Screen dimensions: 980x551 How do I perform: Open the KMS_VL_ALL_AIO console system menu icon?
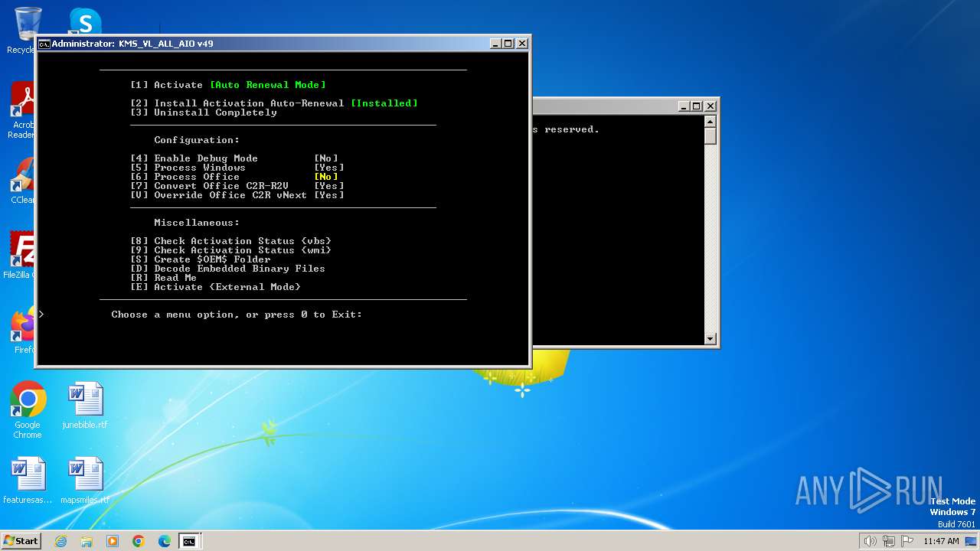coord(44,44)
